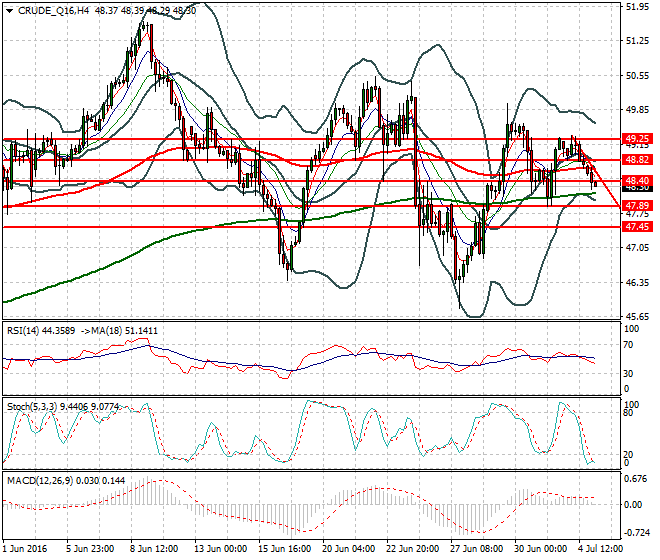Select the 15 Jun 16:00 time label

284,549
